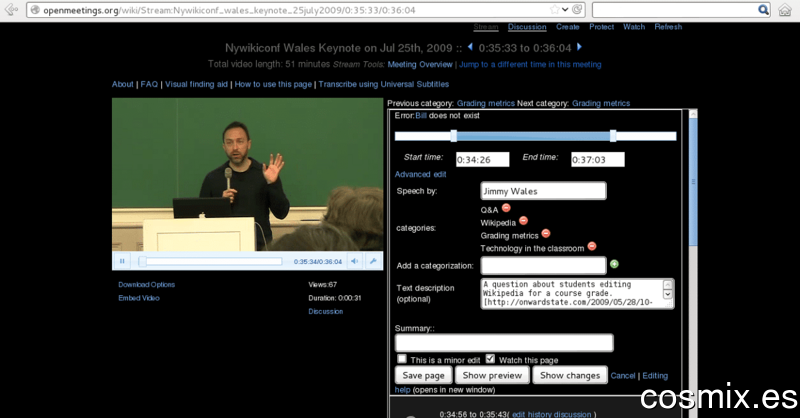This screenshot has width=800, height=418.
Task: Click the video seek bar
Action: pyautogui.click(x=210, y=261)
